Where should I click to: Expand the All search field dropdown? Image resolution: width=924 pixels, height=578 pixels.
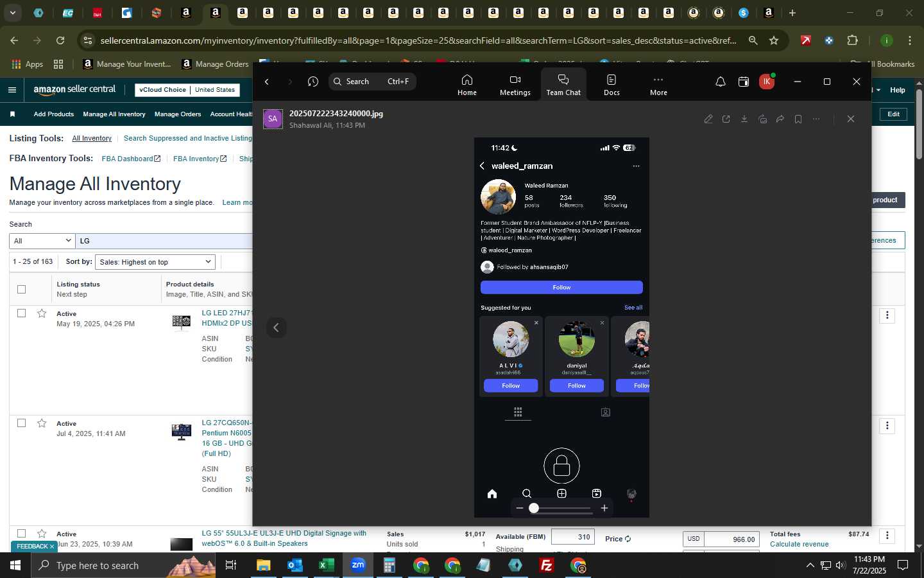point(42,241)
